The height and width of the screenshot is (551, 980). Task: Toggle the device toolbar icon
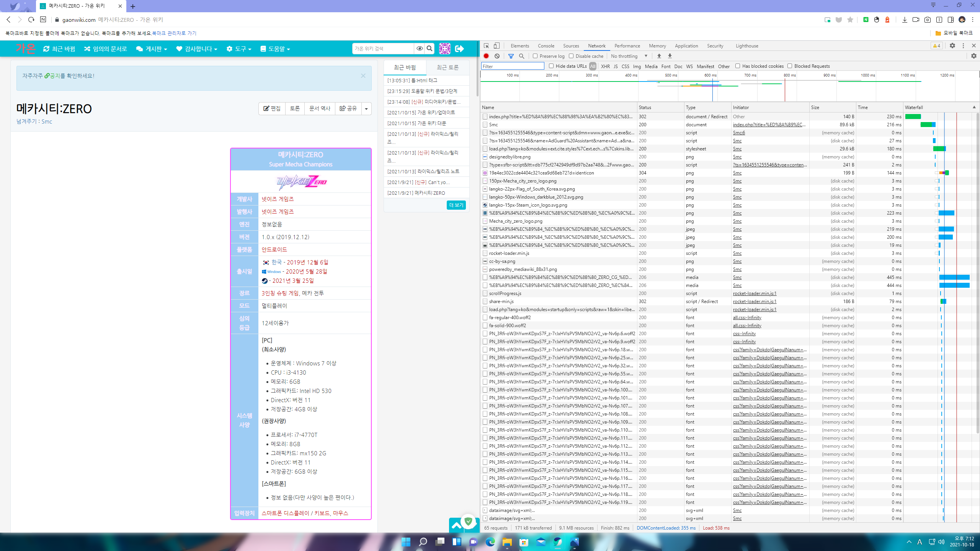click(497, 46)
